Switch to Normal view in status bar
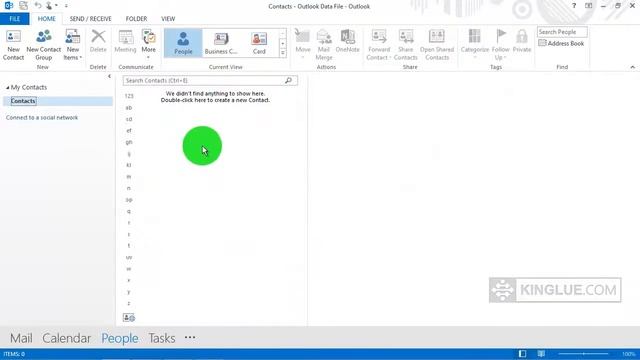 [522, 354]
